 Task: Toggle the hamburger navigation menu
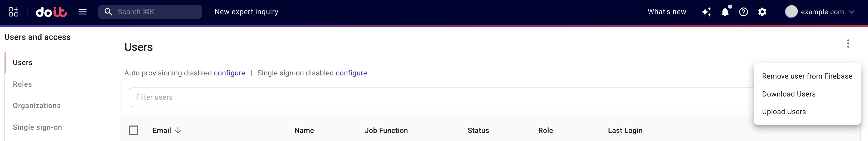point(83,12)
